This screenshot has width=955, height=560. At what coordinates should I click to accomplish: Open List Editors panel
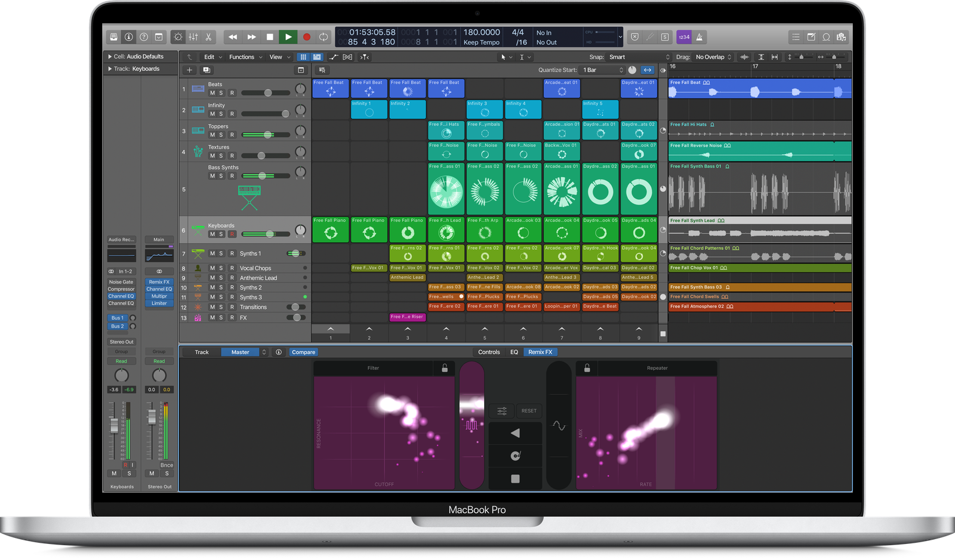796,37
